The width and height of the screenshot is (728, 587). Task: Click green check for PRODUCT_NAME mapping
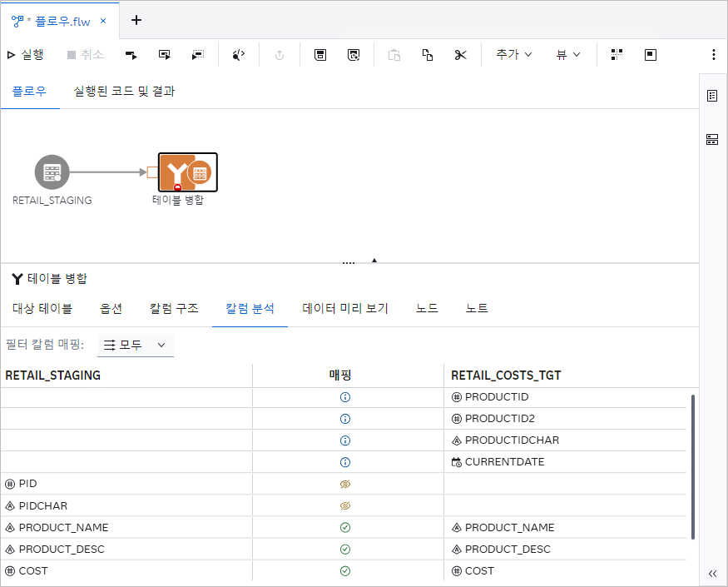pyautogui.click(x=345, y=528)
